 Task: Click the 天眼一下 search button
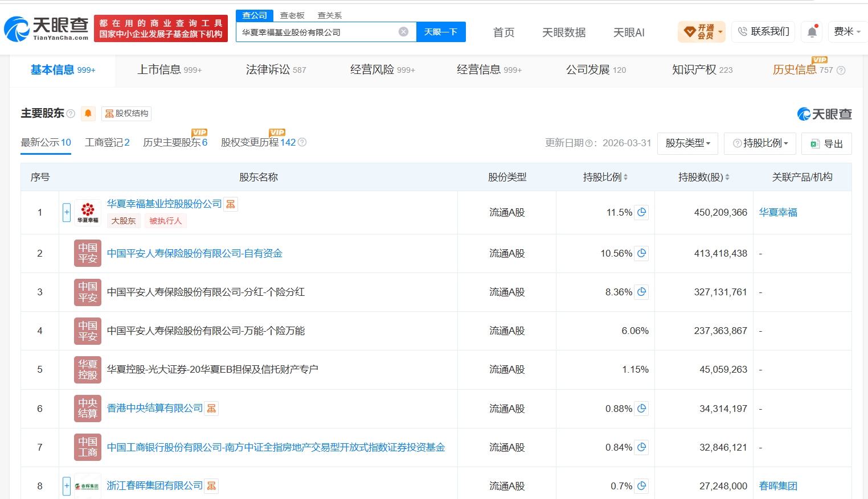(441, 32)
